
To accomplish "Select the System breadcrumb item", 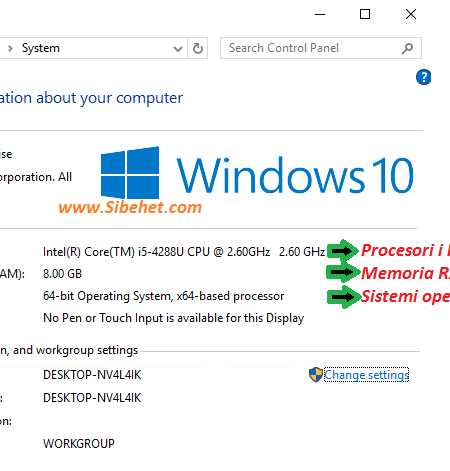I will (x=41, y=48).
